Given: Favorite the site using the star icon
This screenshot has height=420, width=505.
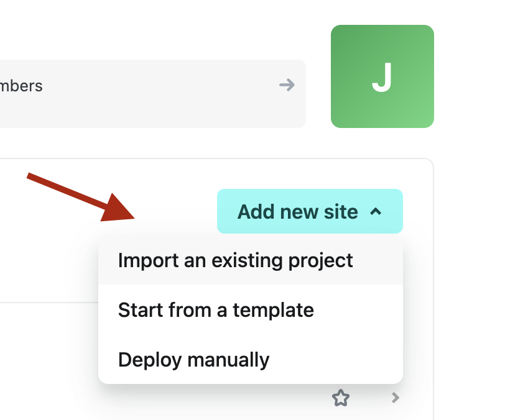Looking at the screenshot, I should [x=340, y=398].
